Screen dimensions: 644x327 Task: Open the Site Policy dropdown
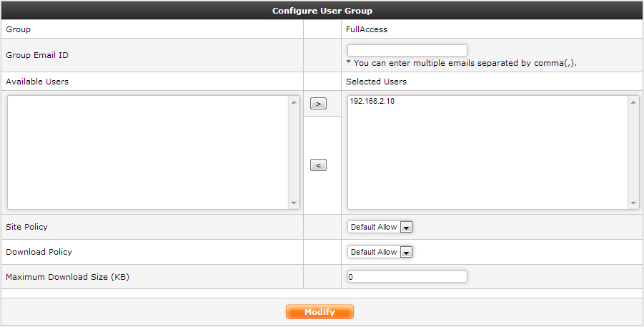tap(380, 227)
